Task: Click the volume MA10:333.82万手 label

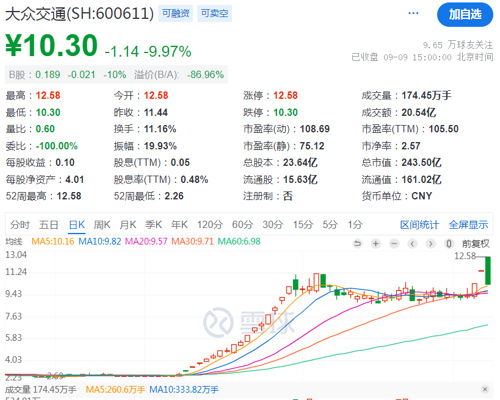Action: click(x=184, y=390)
